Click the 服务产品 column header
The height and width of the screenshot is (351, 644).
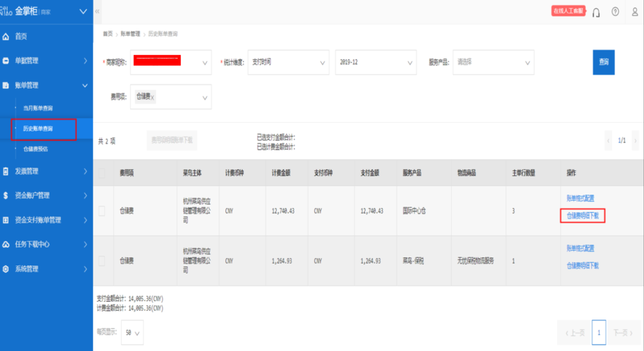pyautogui.click(x=413, y=173)
